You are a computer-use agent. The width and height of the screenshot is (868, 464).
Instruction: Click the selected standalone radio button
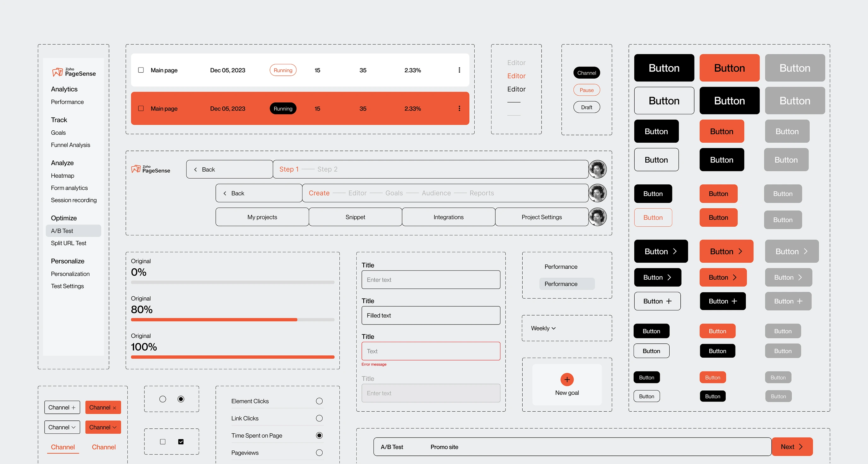[181, 399]
